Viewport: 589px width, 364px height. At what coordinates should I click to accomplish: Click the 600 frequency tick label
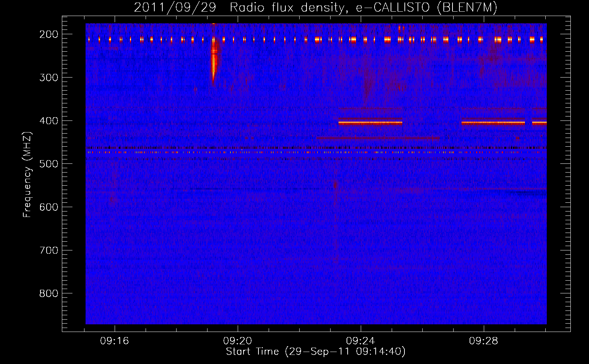tap(49, 207)
